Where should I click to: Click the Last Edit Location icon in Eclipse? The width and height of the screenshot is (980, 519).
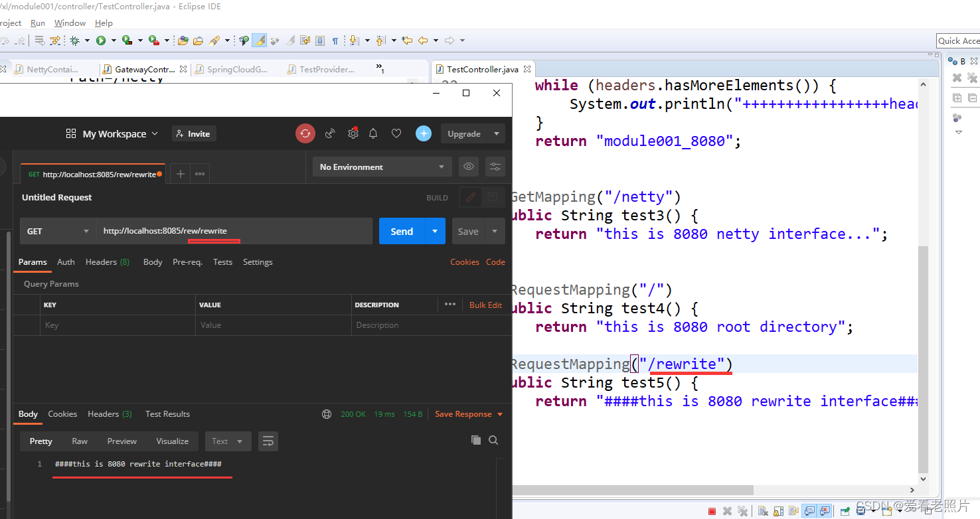407,40
